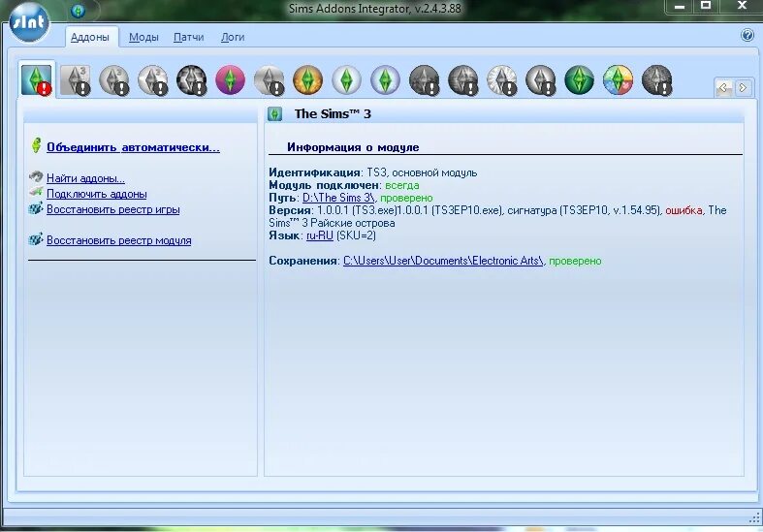Select gray module icon between magenta and orange icons
763x532 pixels.
[270, 79]
